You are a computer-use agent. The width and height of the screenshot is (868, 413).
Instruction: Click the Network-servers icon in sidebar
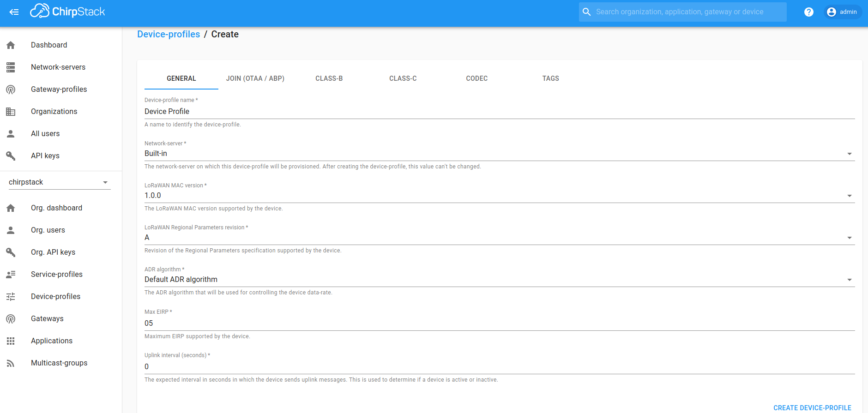pos(11,67)
